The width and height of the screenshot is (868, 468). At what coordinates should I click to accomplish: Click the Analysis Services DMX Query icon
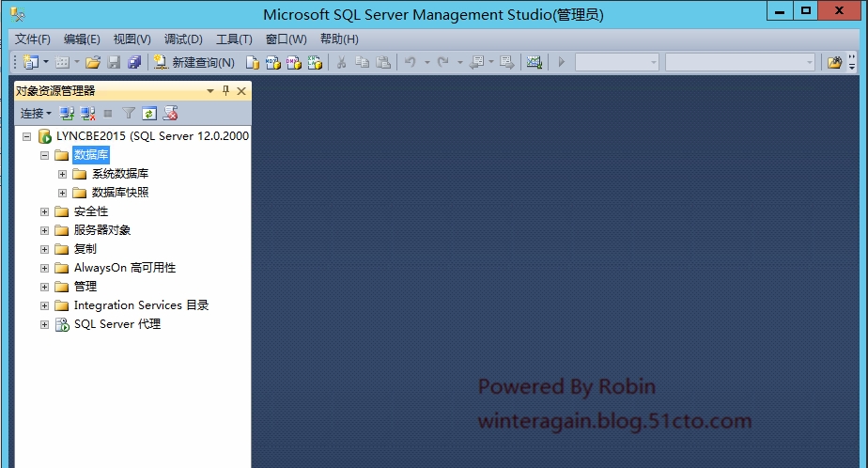pos(294,62)
